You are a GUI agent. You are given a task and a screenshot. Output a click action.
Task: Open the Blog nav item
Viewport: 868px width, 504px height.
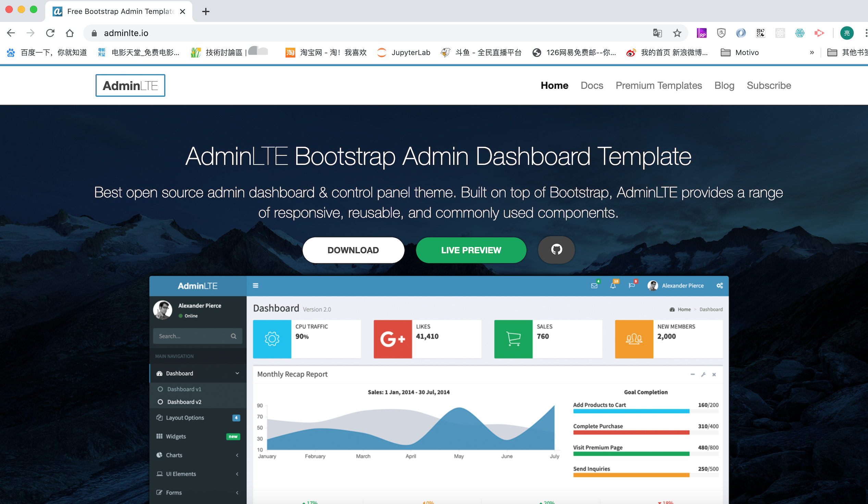tap(724, 85)
